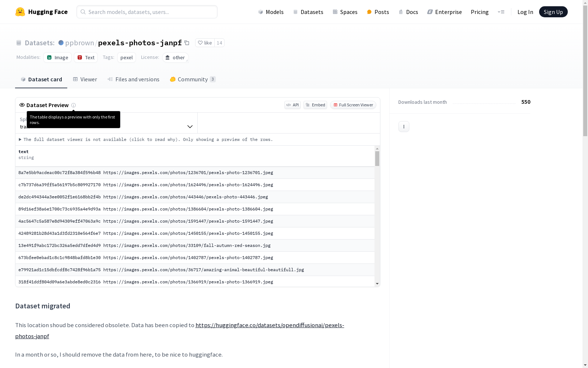Go to Models in the top navigation

click(x=271, y=12)
